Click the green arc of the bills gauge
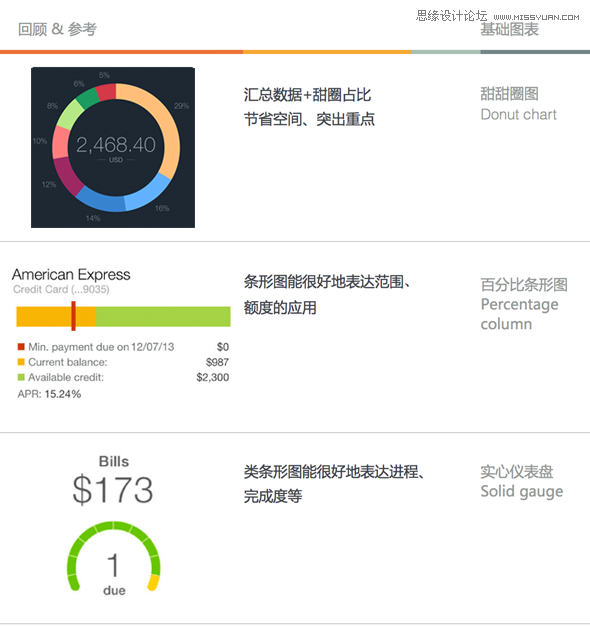 (112, 527)
